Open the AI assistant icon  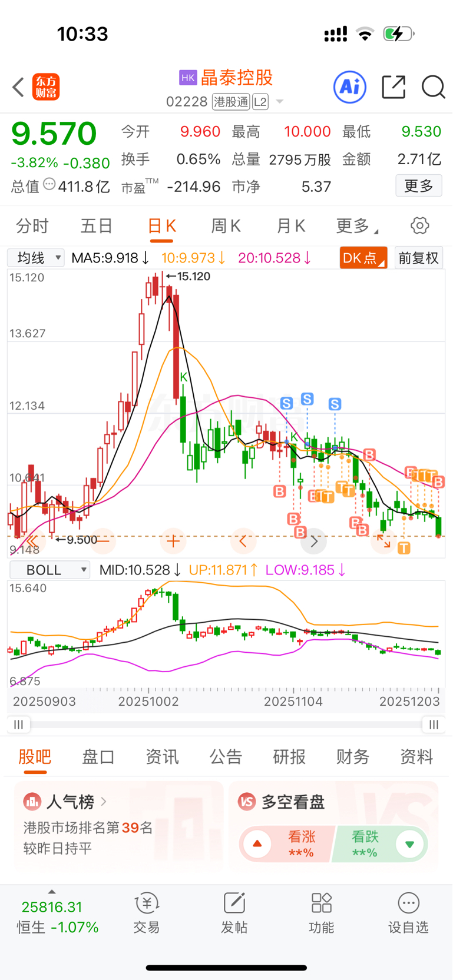pos(350,87)
